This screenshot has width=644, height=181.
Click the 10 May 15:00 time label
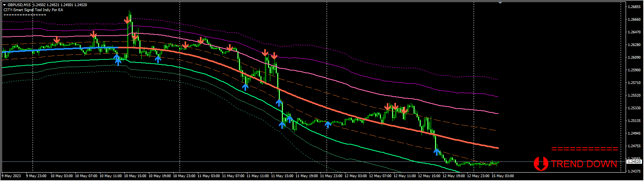(135, 176)
